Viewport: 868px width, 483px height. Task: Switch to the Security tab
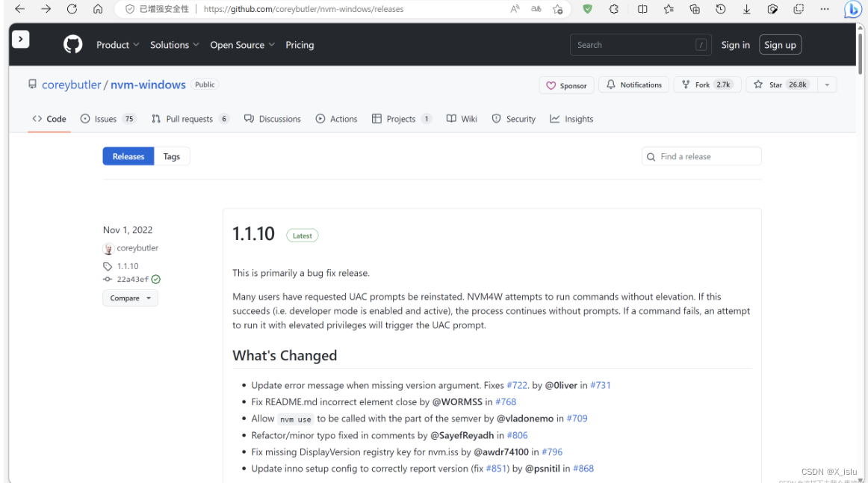pos(514,119)
